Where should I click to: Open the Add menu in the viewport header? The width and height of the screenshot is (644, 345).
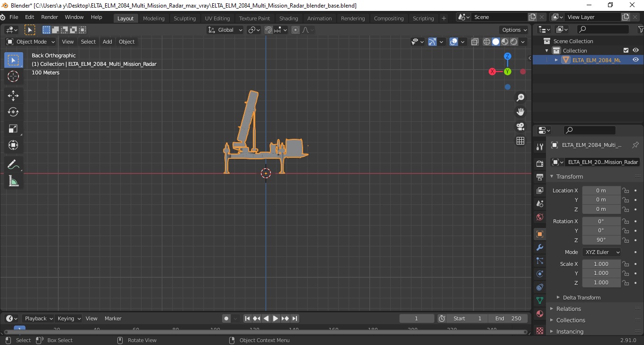click(x=107, y=42)
